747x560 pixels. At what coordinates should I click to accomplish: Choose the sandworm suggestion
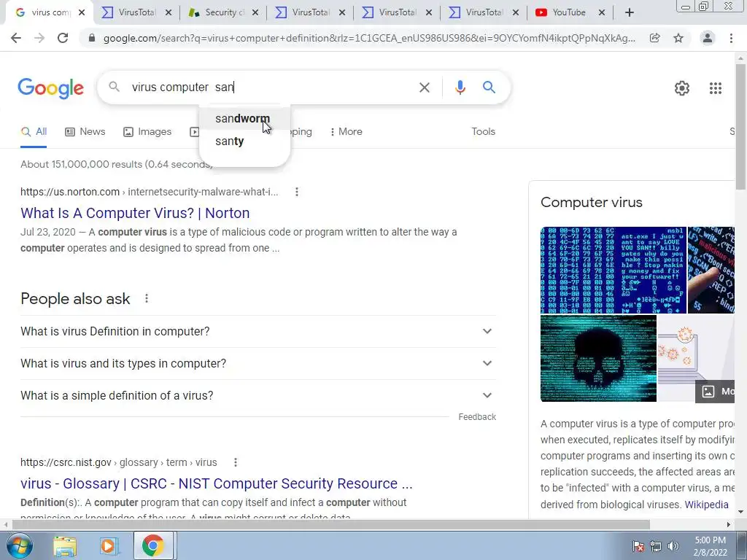tap(244, 119)
